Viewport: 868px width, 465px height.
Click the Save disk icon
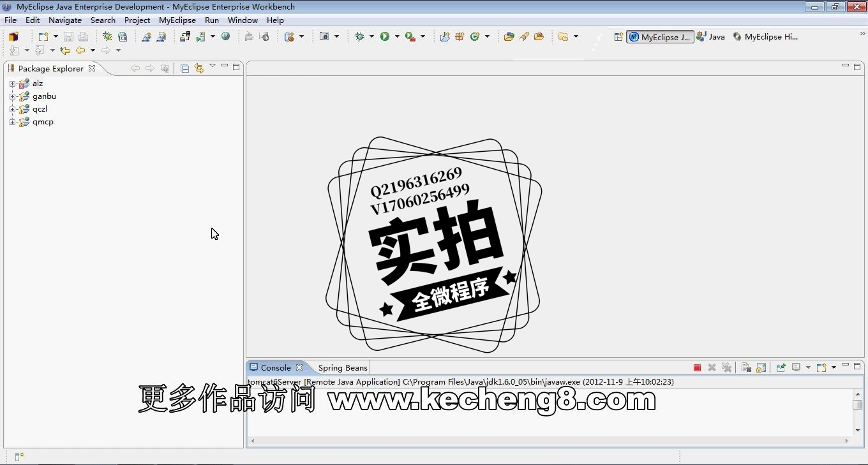click(x=68, y=36)
